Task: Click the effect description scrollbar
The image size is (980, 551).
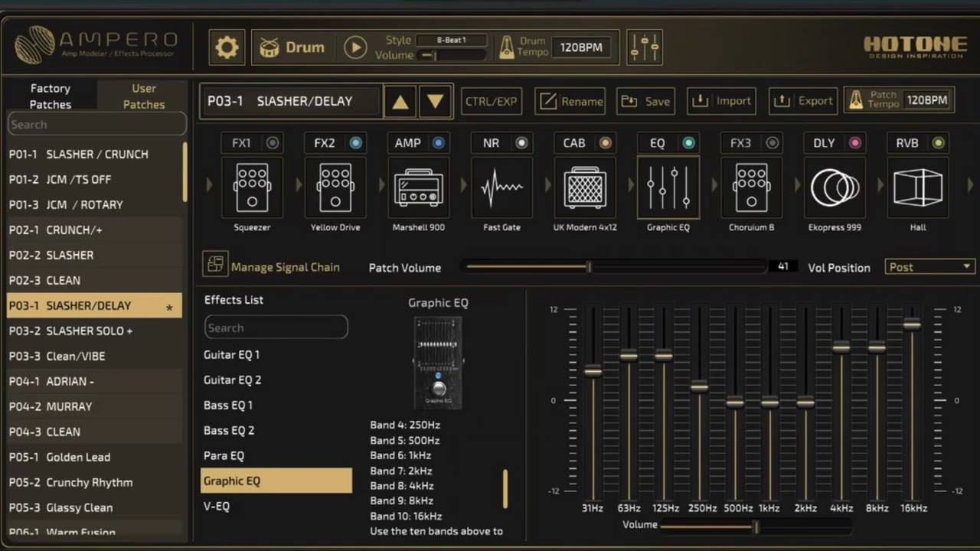Action: tap(505, 489)
